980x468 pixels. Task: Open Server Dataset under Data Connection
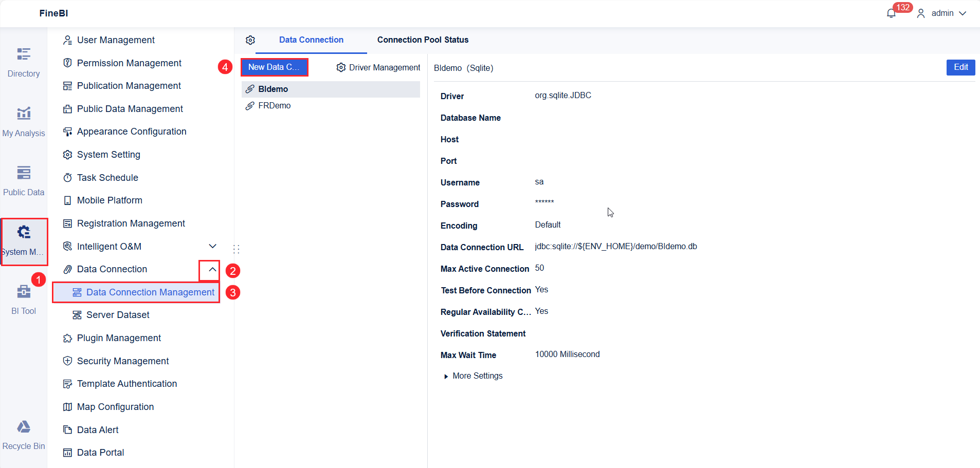pyautogui.click(x=118, y=314)
